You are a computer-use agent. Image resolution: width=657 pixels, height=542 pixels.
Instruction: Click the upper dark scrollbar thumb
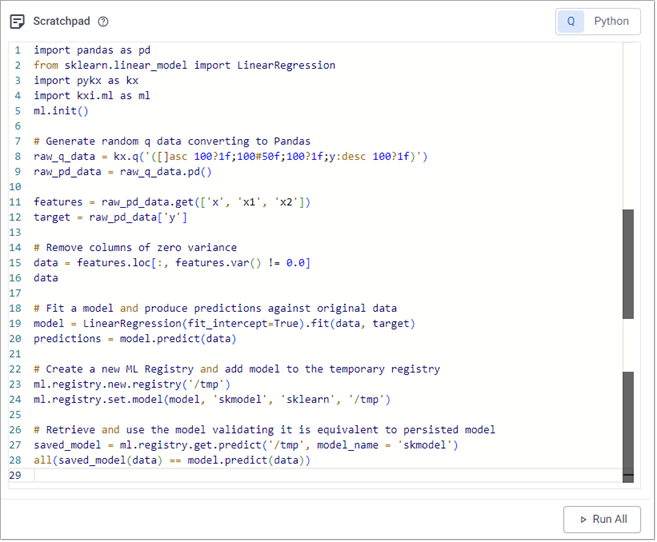[628, 264]
